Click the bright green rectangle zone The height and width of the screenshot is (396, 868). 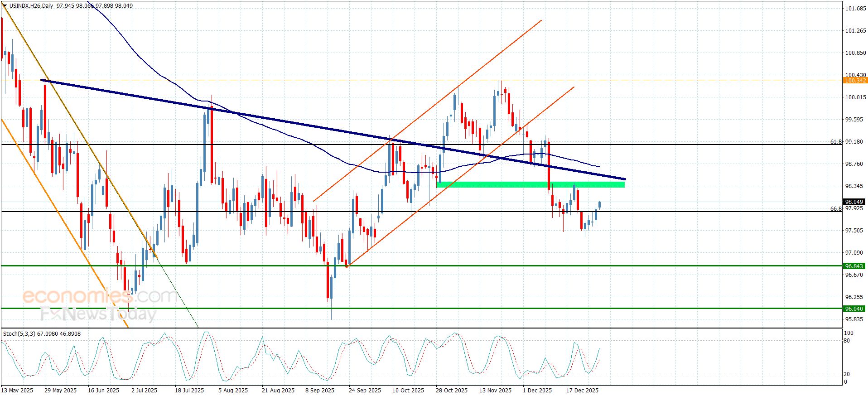(530, 184)
